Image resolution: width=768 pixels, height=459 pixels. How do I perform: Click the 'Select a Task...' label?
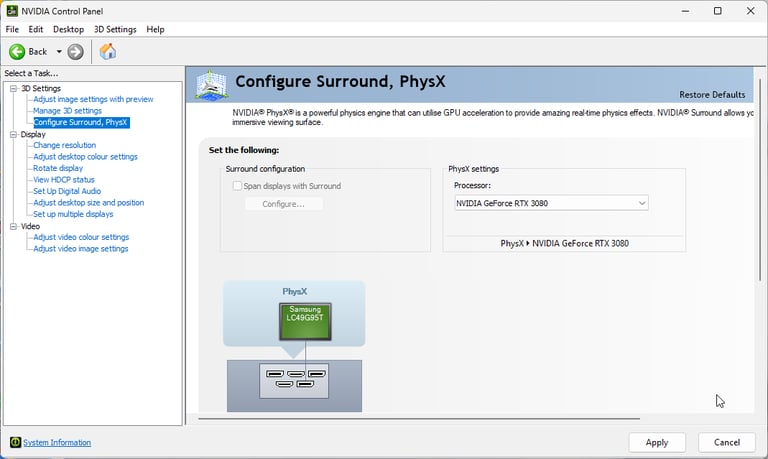click(31, 73)
